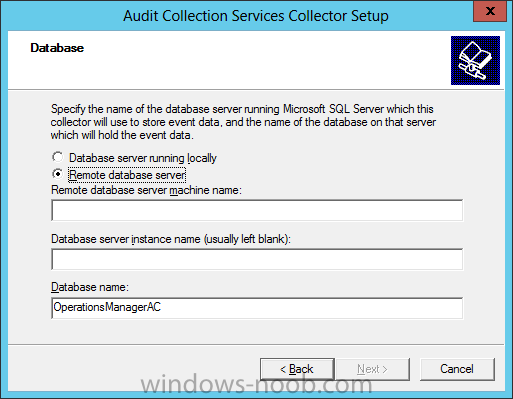Focus the remote server machine name field
Image resolution: width=513 pixels, height=399 pixels.
pyautogui.click(x=257, y=210)
